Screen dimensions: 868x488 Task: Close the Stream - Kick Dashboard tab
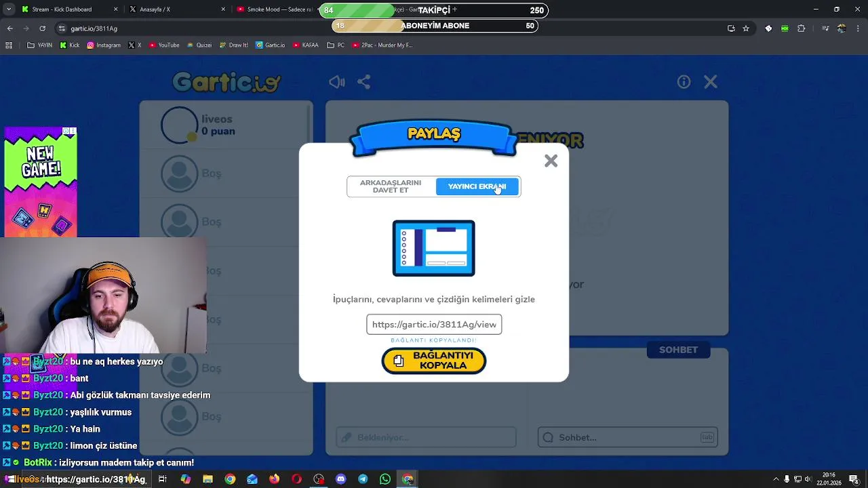point(116,9)
